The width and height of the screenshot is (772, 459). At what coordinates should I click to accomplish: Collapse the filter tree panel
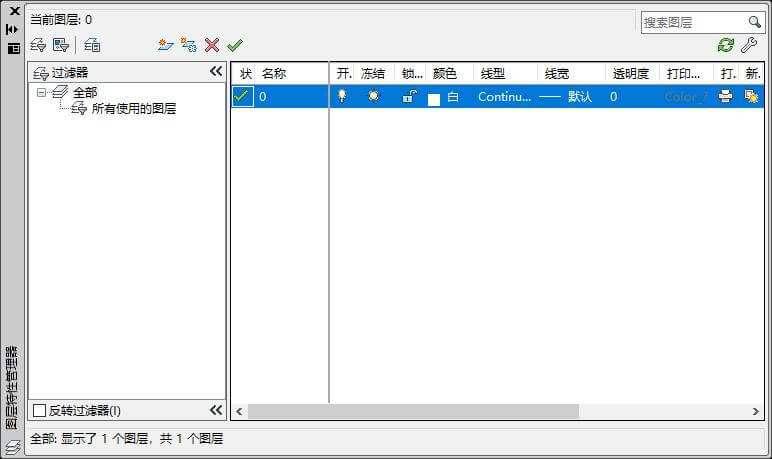[x=216, y=71]
